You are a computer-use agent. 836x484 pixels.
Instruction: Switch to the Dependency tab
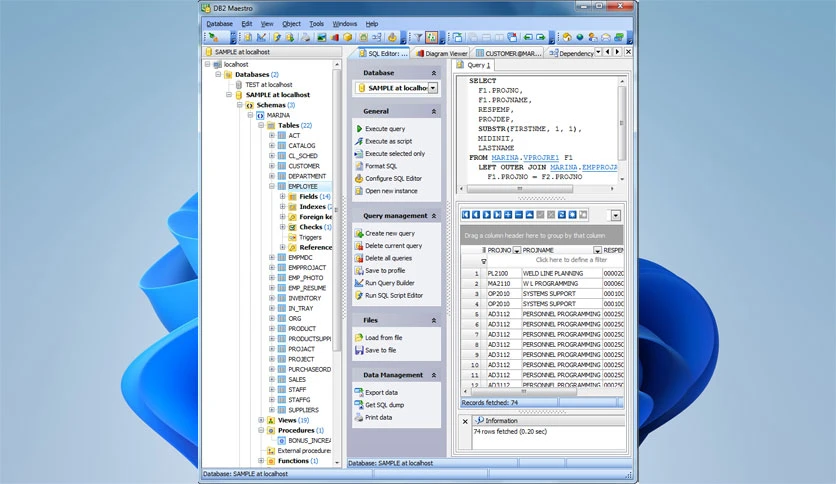[x=571, y=53]
